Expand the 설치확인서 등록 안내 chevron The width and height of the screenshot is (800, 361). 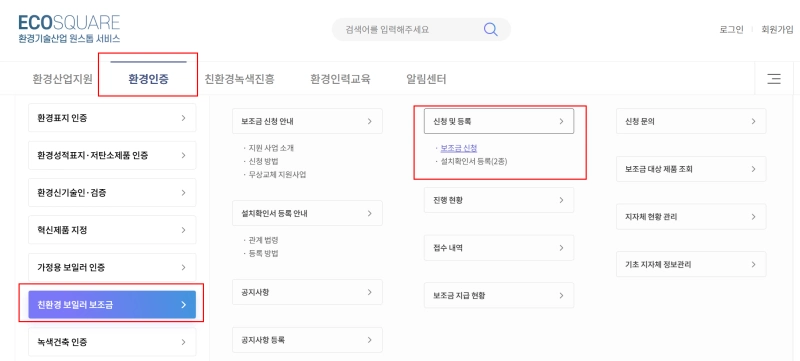coord(370,214)
